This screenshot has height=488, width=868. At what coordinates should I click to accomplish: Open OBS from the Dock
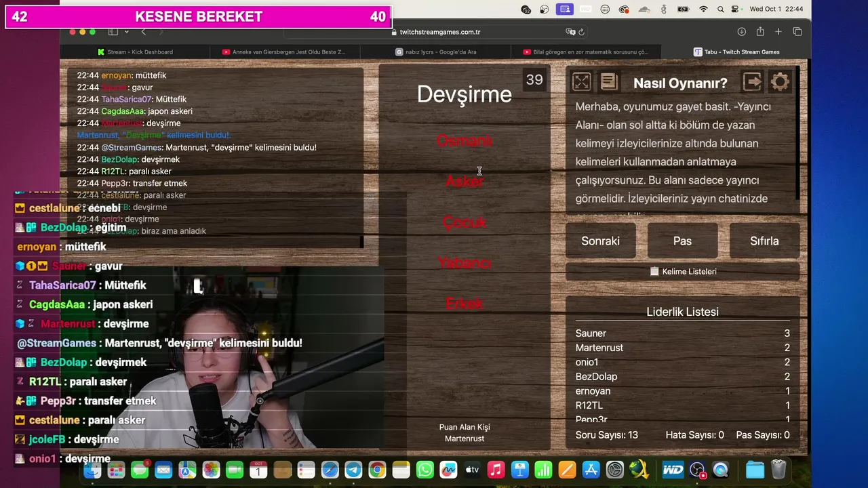tap(698, 469)
